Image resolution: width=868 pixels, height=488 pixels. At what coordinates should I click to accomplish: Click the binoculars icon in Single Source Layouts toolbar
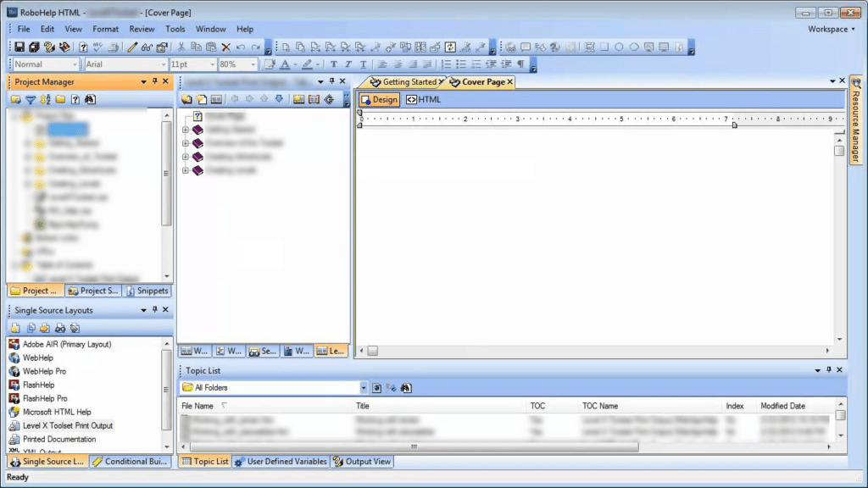pos(60,328)
